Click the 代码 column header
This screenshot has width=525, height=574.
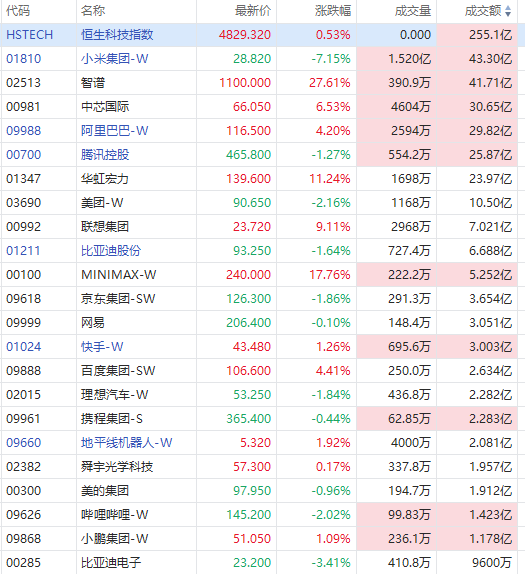[x=18, y=11]
